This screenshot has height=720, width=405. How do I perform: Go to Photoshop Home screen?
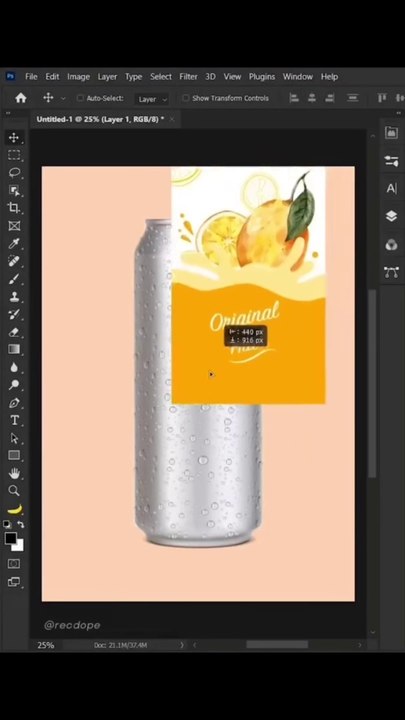(21, 98)
